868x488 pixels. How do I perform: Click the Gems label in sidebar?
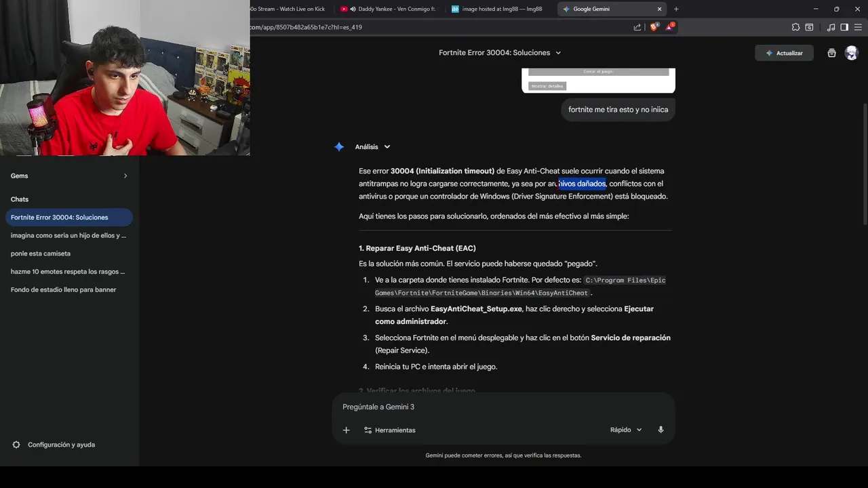(19, 176)
